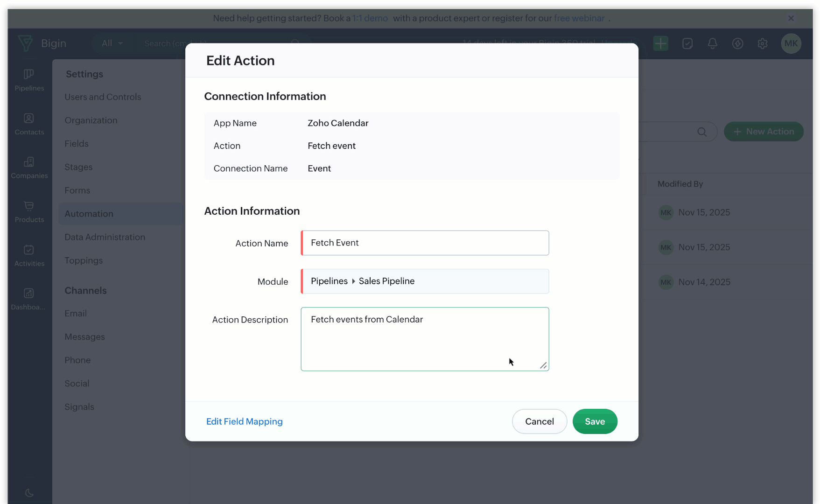Viewport: 820px width, 504px height.
Task: Open Phone channel settings
Action: 77,360
